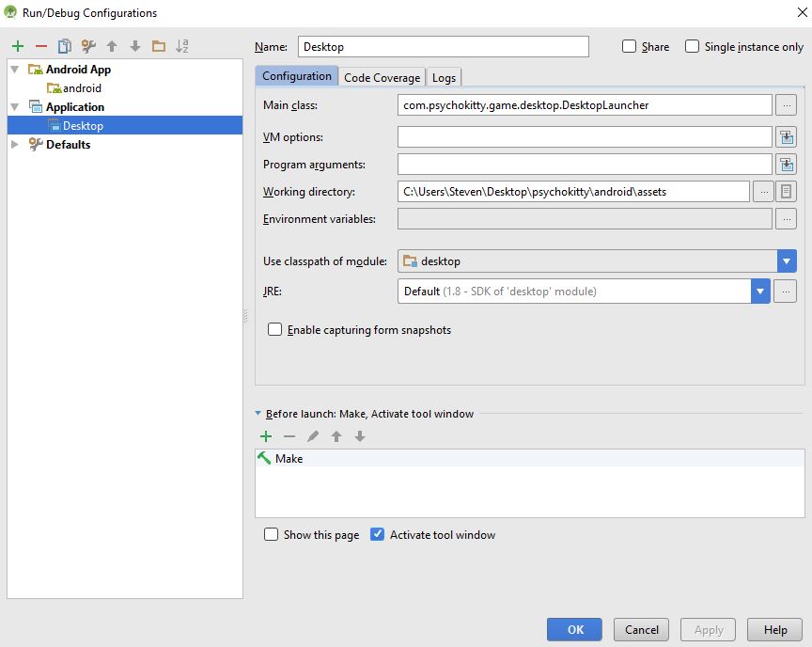
Task: Click the Environment variables field
Action: [x=585, y=219]
